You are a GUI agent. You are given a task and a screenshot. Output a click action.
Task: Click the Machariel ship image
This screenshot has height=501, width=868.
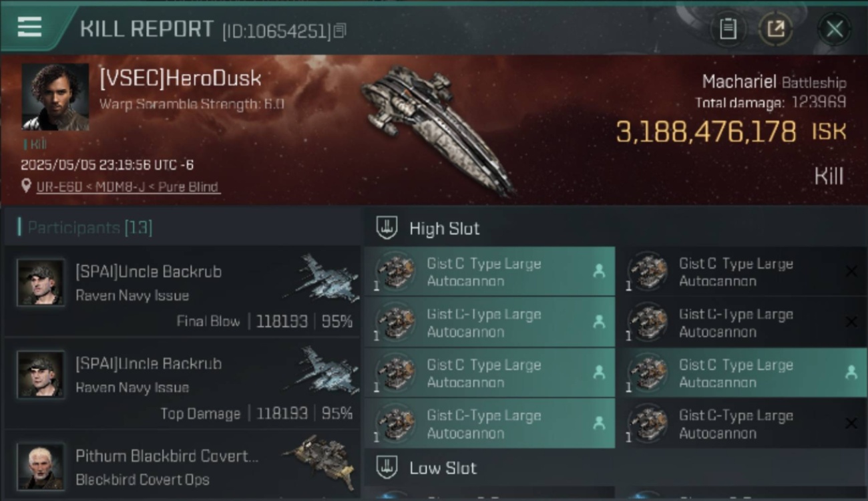coord(437,128)
